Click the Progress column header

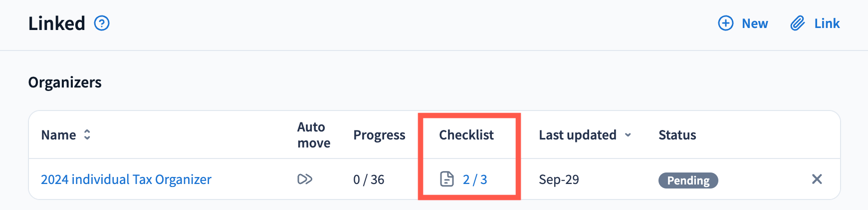tap(379, 135)
